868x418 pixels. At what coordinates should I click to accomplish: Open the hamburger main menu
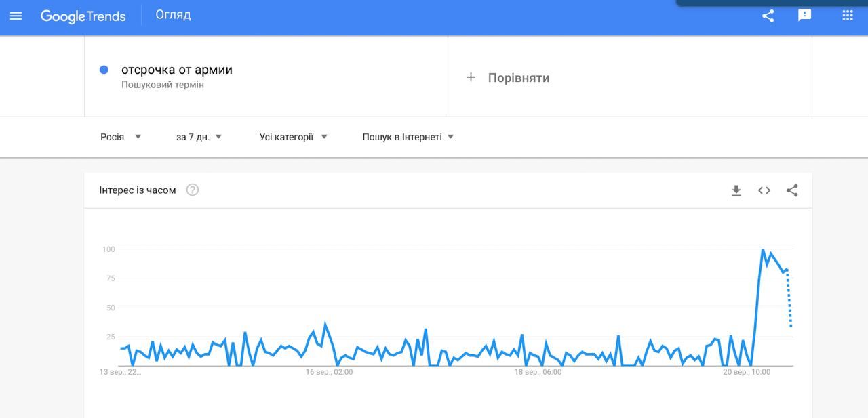pos(16,16)
